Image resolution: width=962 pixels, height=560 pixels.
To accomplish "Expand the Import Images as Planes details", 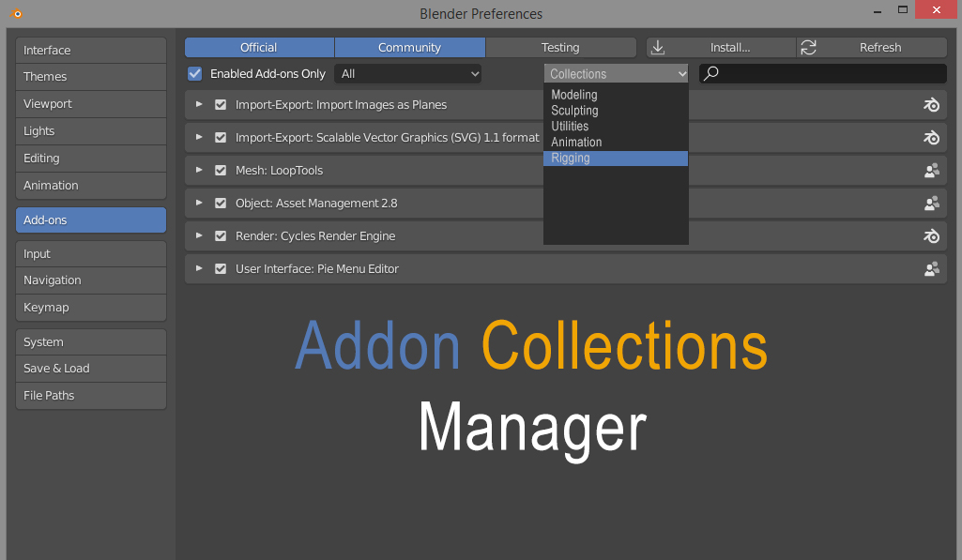I will (199, 104).
